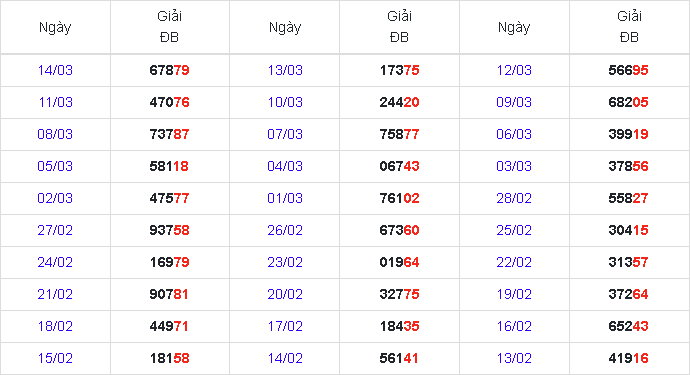The height and width of the screenshot is (375, 690).
Task: Click the first Ngày column header
Action: pos(55,27)
